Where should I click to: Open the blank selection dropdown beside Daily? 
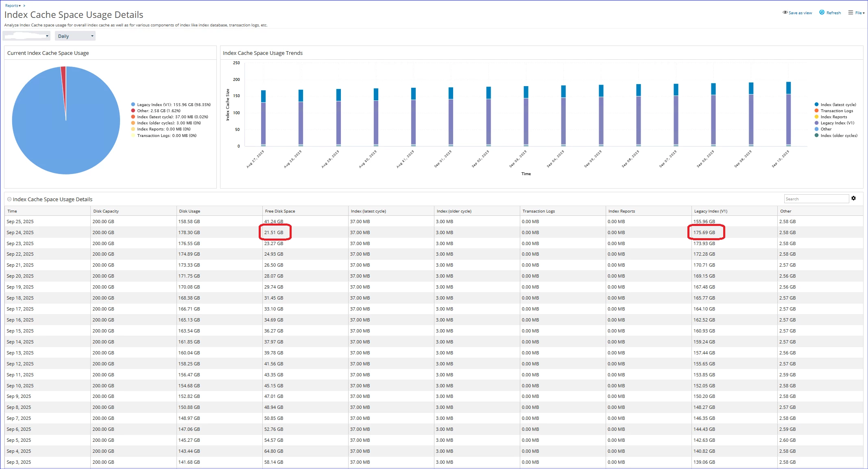[x=27, y=36]
